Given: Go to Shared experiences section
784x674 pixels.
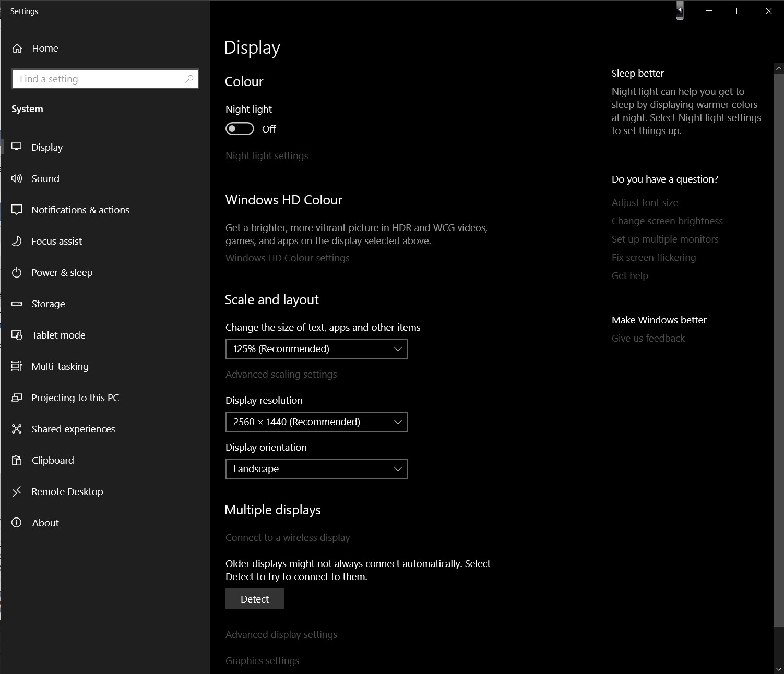Looking at the screenshot, I should [73, 429].
